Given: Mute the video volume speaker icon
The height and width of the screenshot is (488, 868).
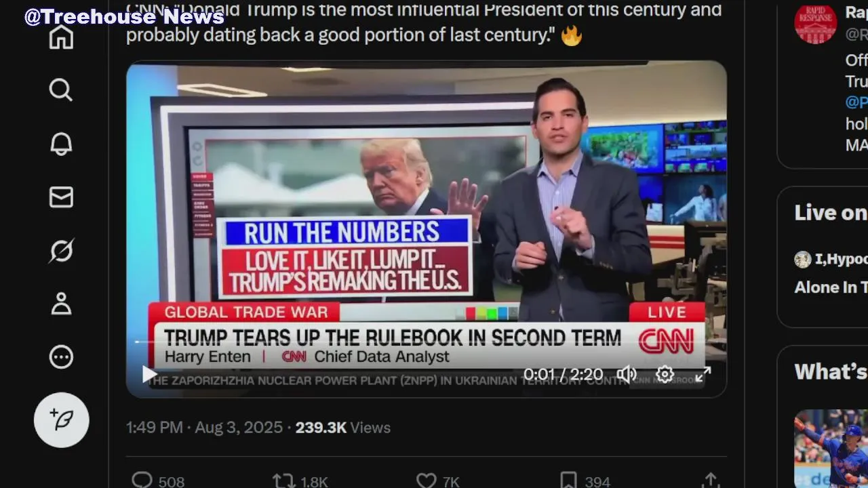Looking at the screenshot, I should coord(626,374).
